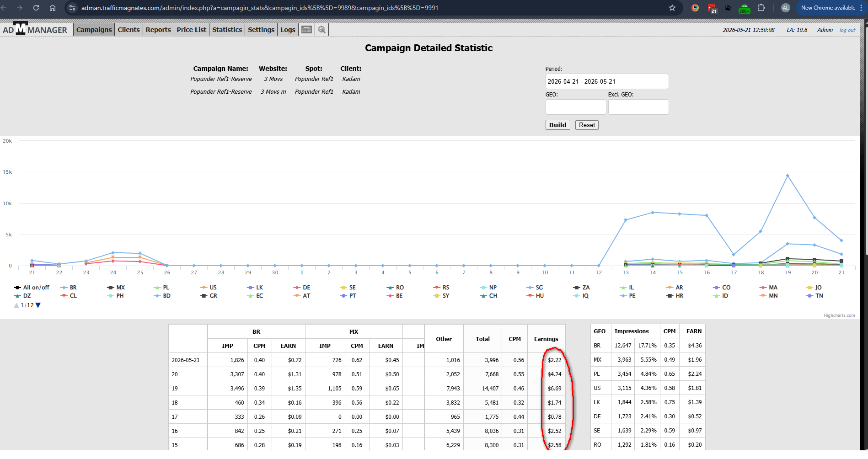Go to the next legend page with the down arrow
868x459 pixels.
[x=38, y=305]
